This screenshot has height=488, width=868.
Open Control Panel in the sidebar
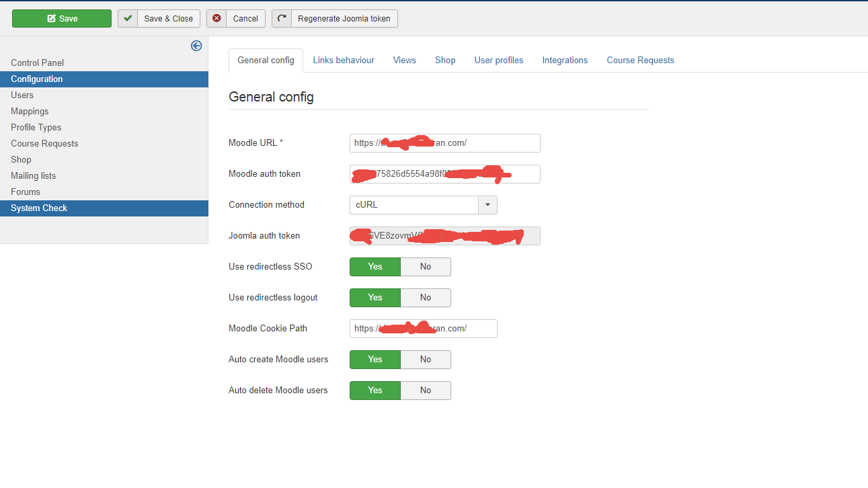coord(38,63)
